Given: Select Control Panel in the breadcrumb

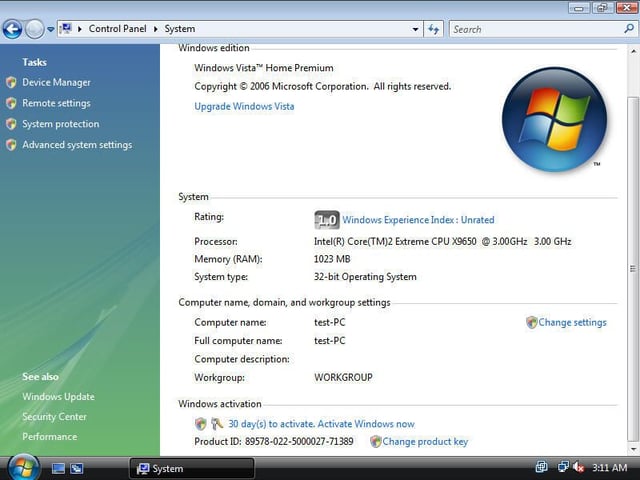Looking at the screenshot, I should (x=118, y=29).
